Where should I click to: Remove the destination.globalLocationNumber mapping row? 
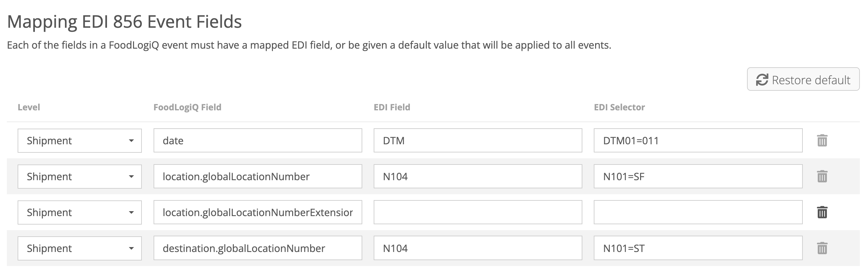point(822,248)
